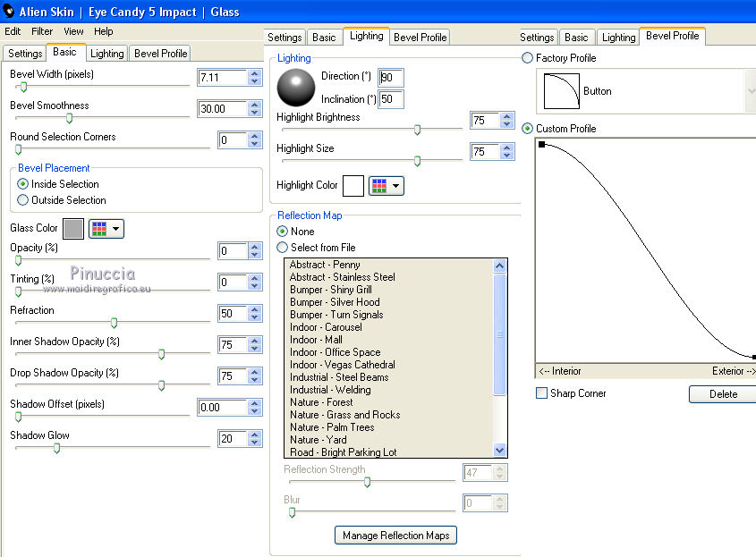
Task: Choose the Factory Profile radio option
Action: 527,58
